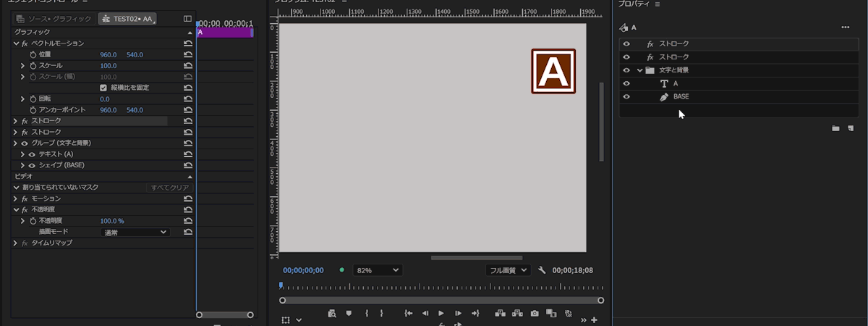Screen dimensions: 868x326
Task: Collapse the ベクトルモーション effect
Action: click(x=16, y=43)
